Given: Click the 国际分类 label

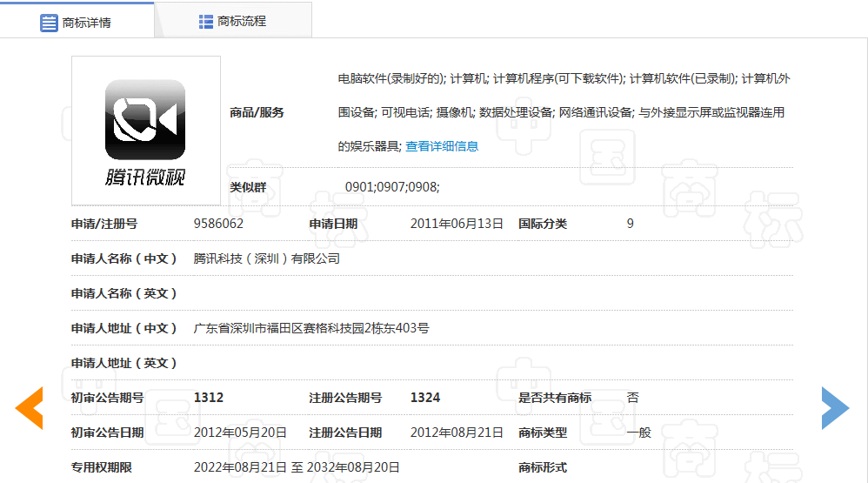Looking at the screenshot, I should click(x=543, y=224).
